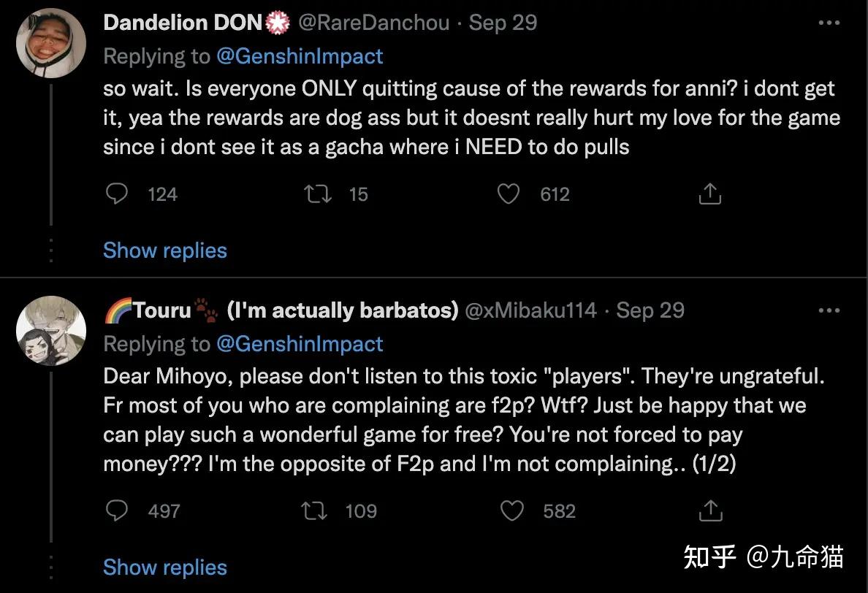Open more options on Touru's tweet
This screenshot has width=868, height=593.
pyautogui.click(x=829, y=311)
